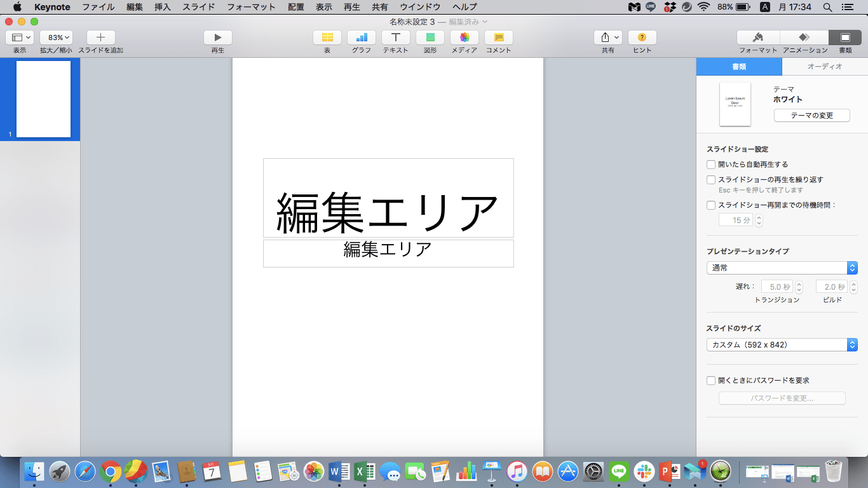Add a comment with the コメント icon
The height and width of the screenshot is (488, 868).
(499, 37)
